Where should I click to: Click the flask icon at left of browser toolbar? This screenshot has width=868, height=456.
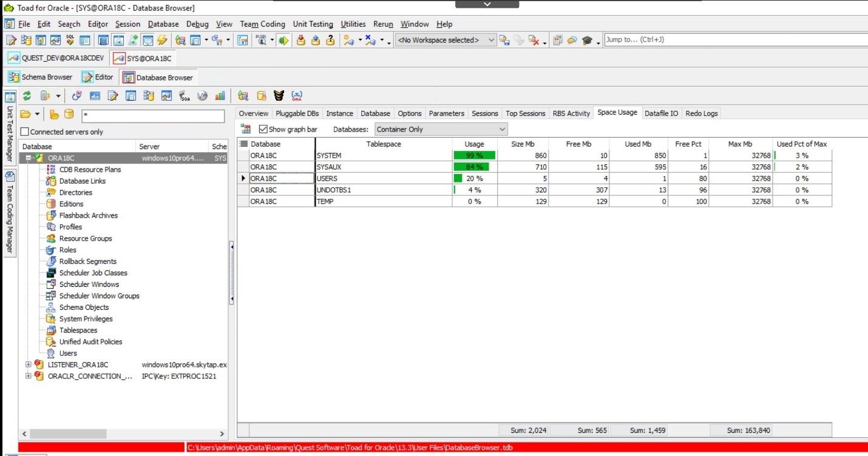point(10,96)
